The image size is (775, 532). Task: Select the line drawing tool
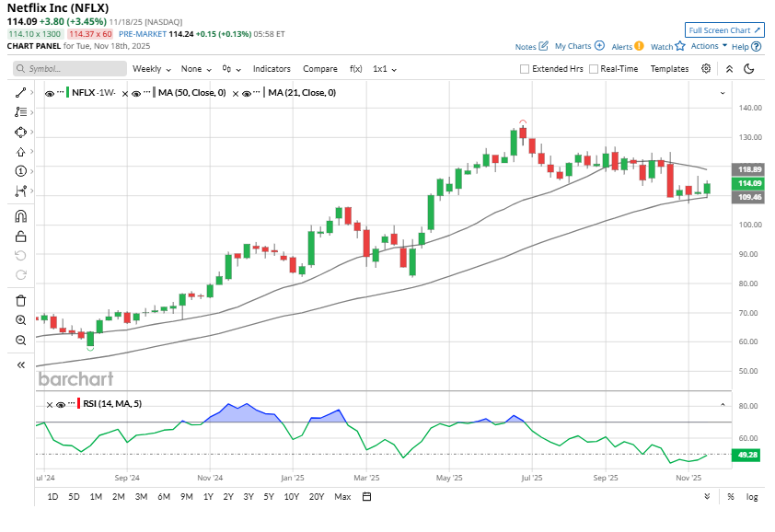pos(20,92)
